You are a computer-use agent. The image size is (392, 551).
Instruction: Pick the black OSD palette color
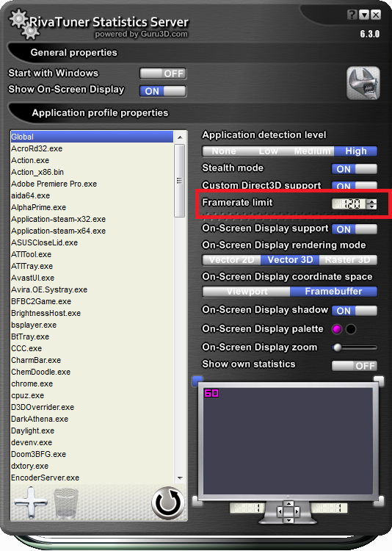pos(351,329)
